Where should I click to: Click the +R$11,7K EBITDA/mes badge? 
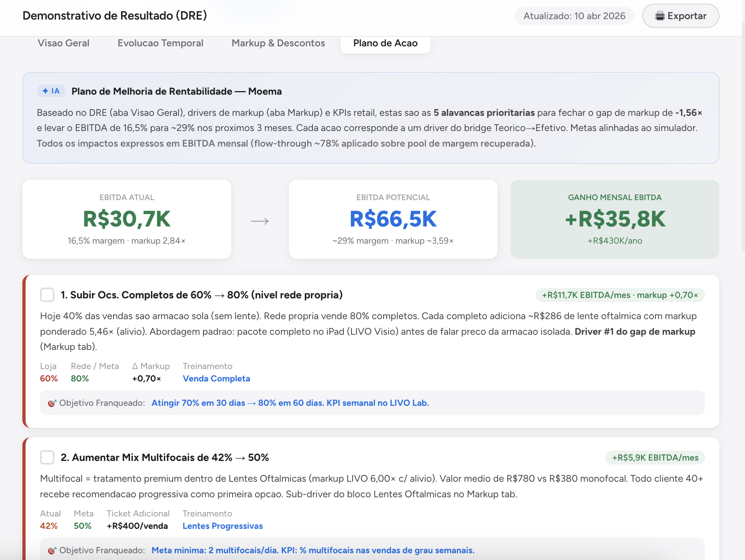click(620, 295)
